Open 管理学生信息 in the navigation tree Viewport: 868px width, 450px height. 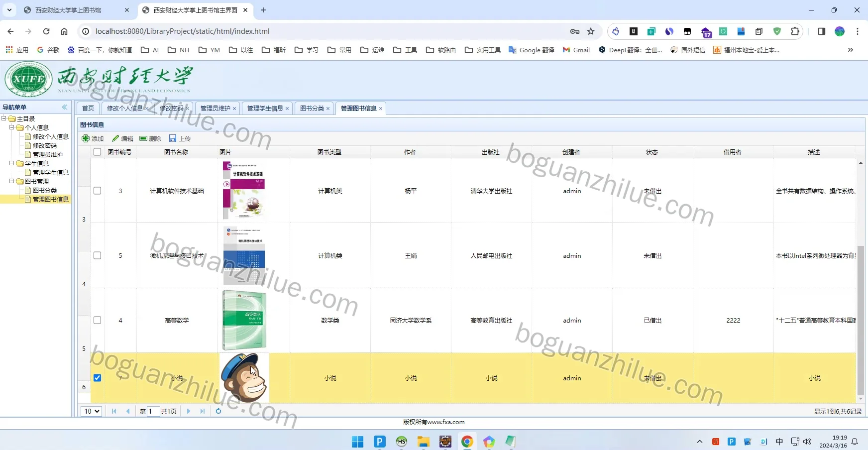click(x=51, y=172)
